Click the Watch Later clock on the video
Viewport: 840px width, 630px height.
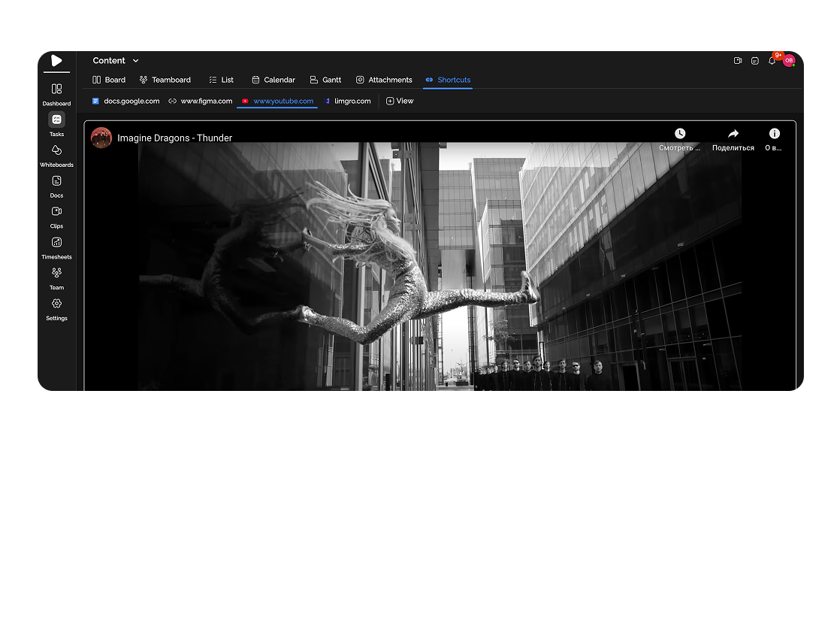(680, 133)
